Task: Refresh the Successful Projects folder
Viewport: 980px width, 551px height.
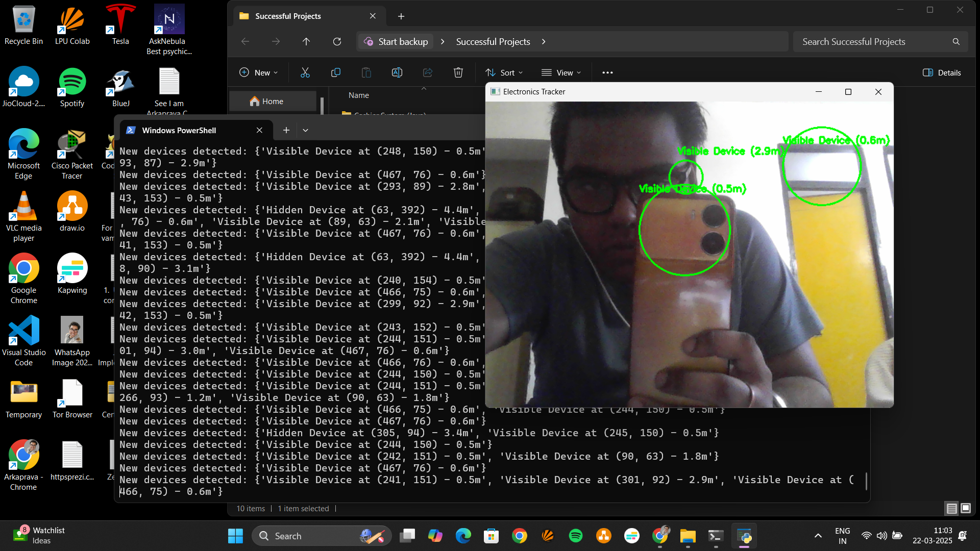Action: click(x=337, y=41)
